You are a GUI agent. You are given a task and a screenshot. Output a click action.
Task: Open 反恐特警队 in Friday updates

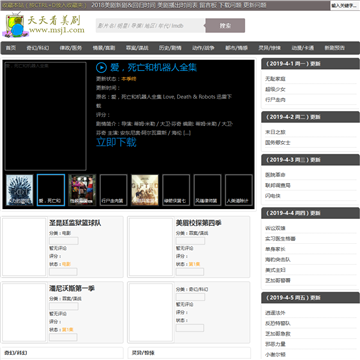coord(278,323)
